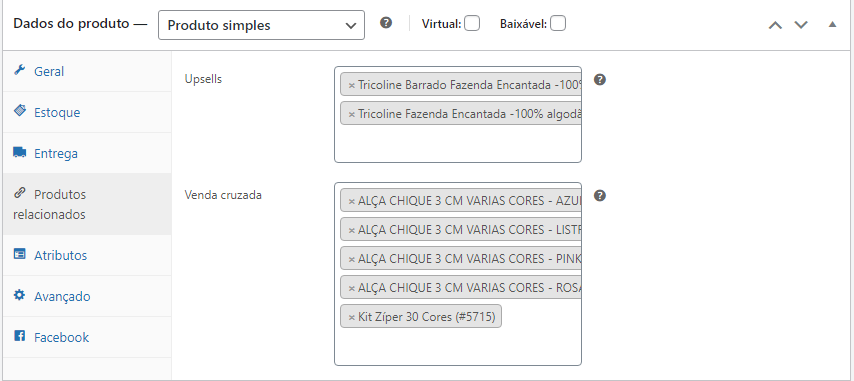Move the panel up with the up chevron
Viewport: 854px width, 381px height.
(775, 25)
